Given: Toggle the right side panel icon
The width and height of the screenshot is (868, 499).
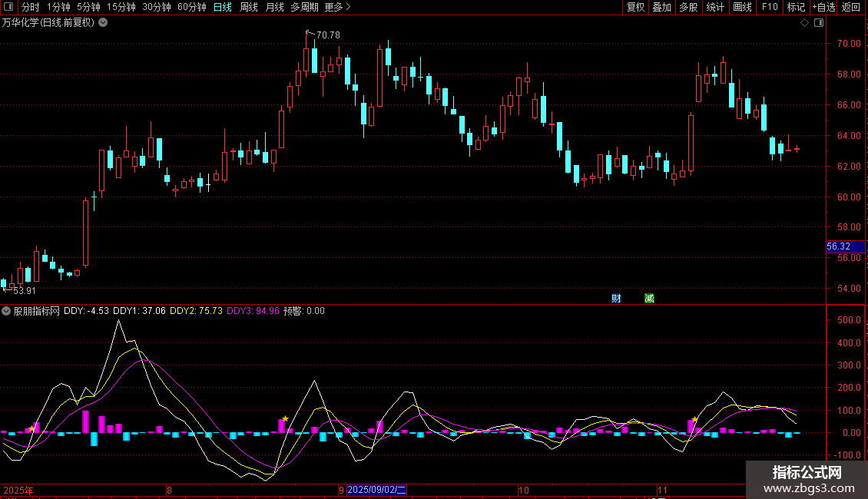Looking at the screenshot, I should 819,23.
